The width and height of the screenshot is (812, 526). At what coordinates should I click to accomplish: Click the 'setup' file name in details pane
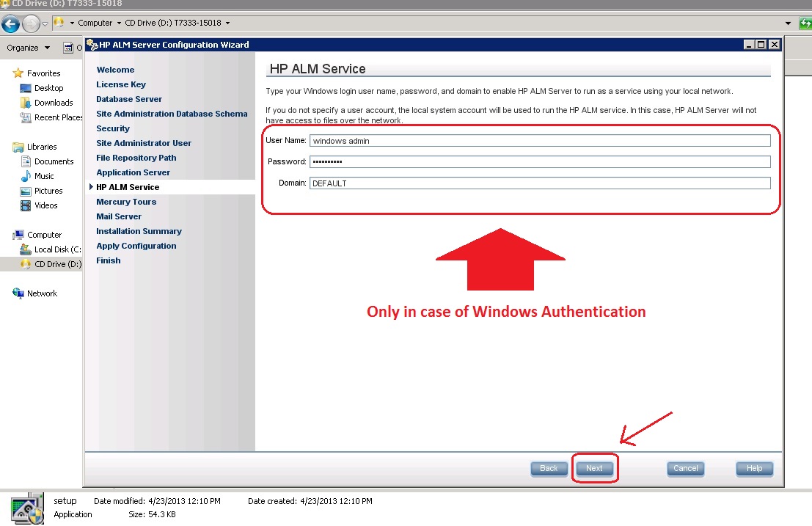coord(65,501)
